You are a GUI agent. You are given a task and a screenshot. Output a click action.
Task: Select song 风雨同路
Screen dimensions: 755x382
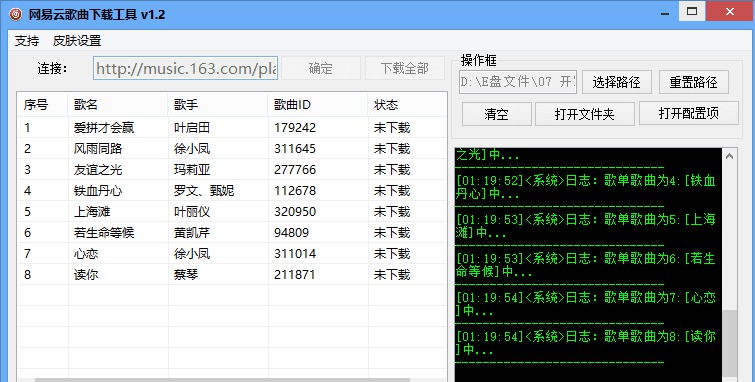click(x=98, y=149)
